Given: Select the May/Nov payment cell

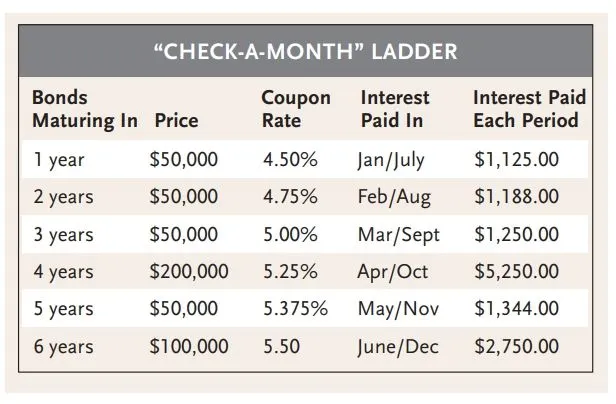Looking at the screenshot, I should [x=398, y=308].
